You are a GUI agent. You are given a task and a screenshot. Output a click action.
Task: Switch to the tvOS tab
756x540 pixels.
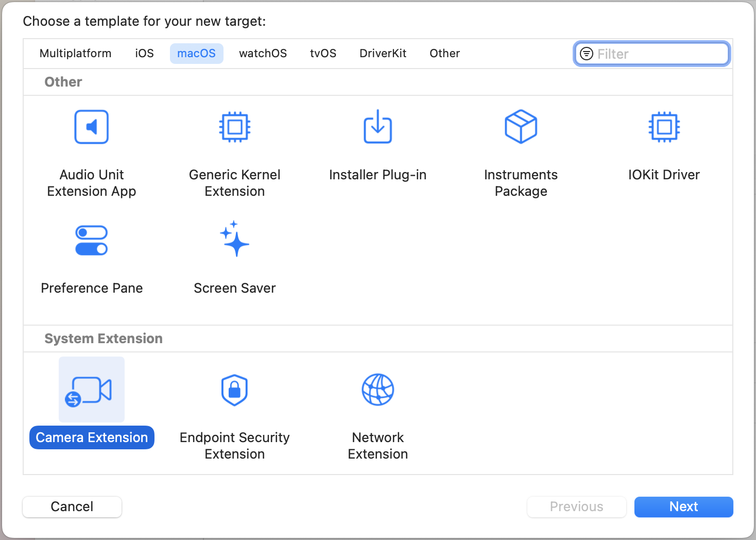(323, 54)
